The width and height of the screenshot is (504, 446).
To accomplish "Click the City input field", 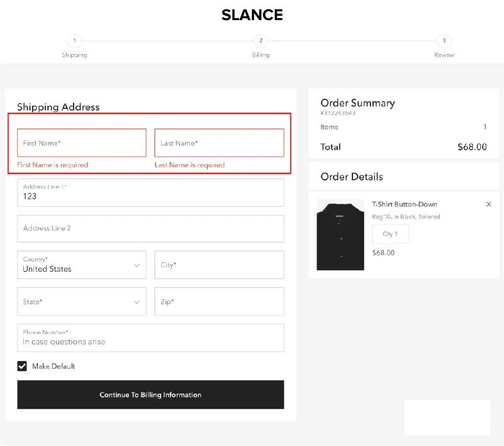I will (219, 265).
